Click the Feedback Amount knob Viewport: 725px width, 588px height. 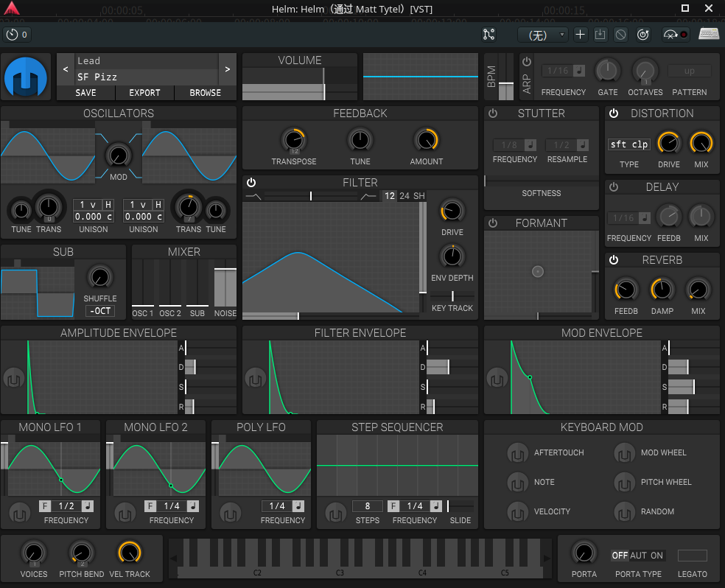(x=427, y=140)
